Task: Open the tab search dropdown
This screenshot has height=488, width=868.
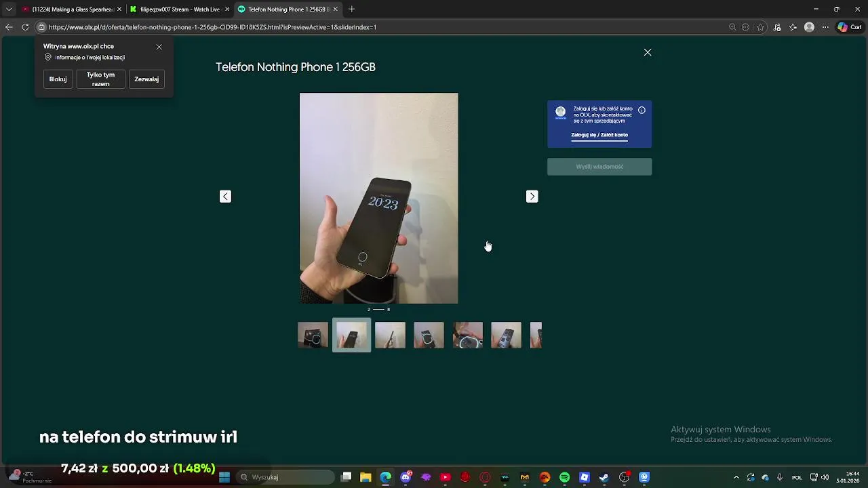Action: (9, 9)
